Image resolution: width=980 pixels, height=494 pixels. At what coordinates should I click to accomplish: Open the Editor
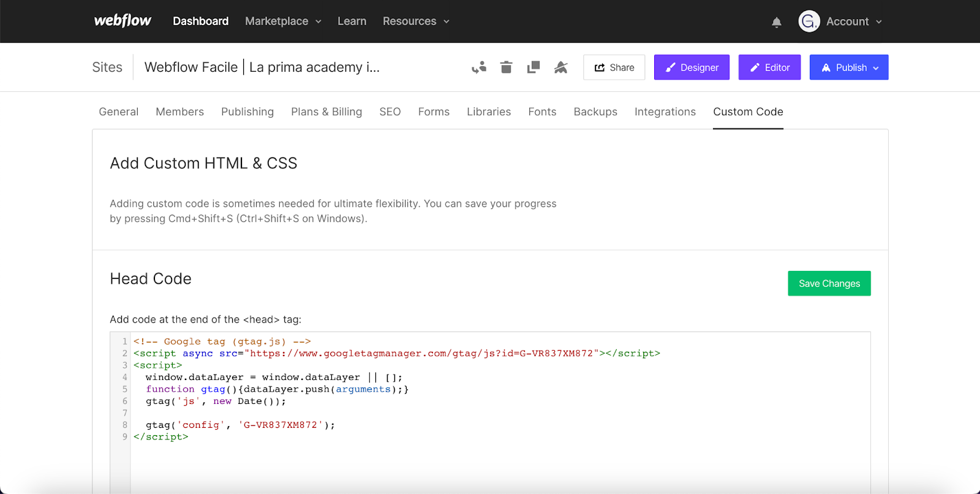(x=769, y=67)
